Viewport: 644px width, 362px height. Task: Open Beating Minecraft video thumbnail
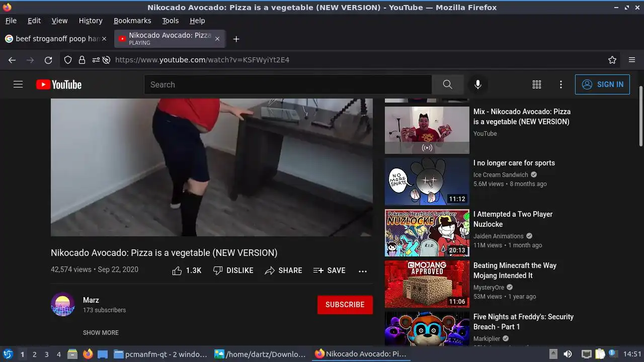[x=427, y=284]
